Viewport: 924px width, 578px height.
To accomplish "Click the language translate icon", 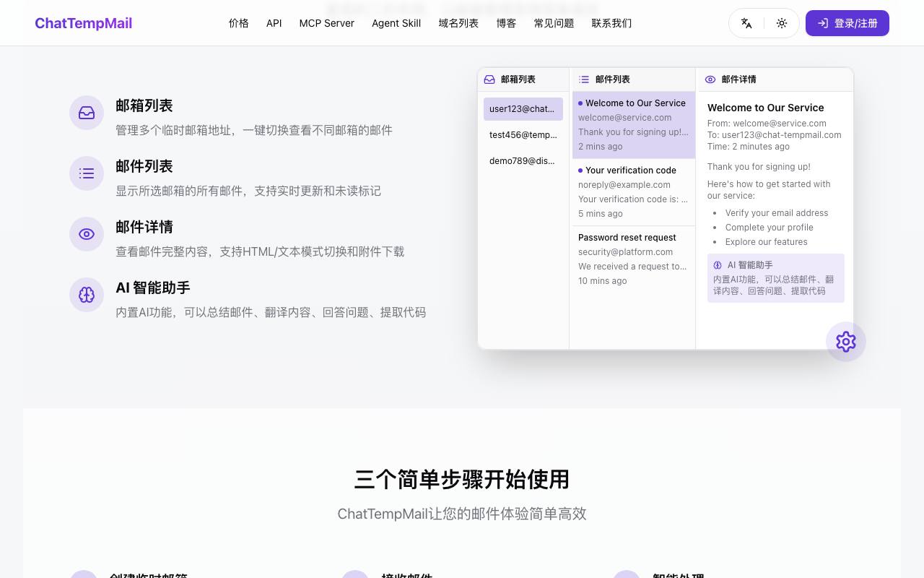I will (x=746, y=23).
